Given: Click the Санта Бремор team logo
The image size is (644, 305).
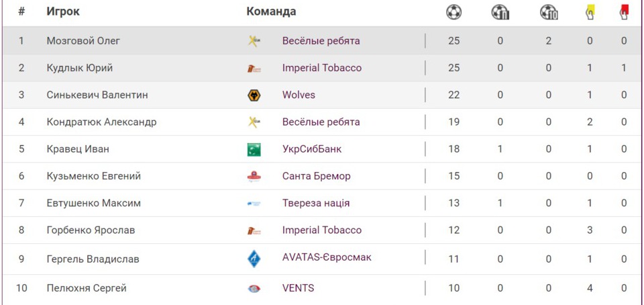Looking at the screenshot, I should 254,177.
